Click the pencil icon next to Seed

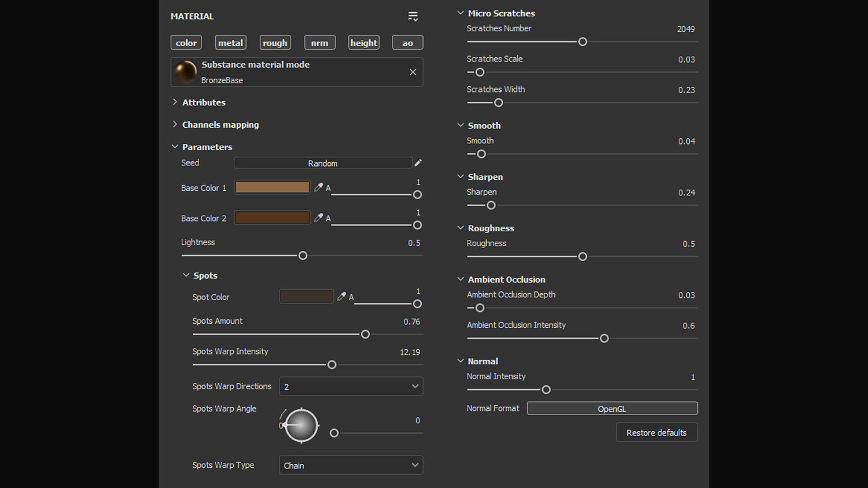tap(418, 163)
